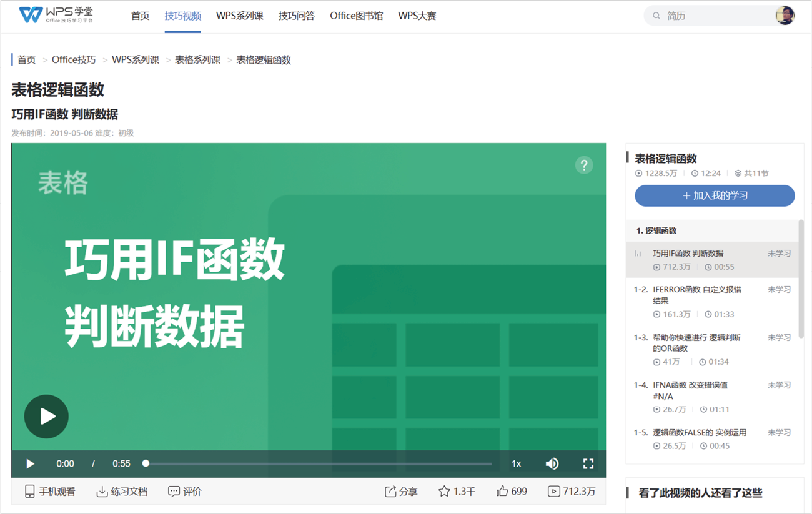Click the 加入我的学习 button

715,195
